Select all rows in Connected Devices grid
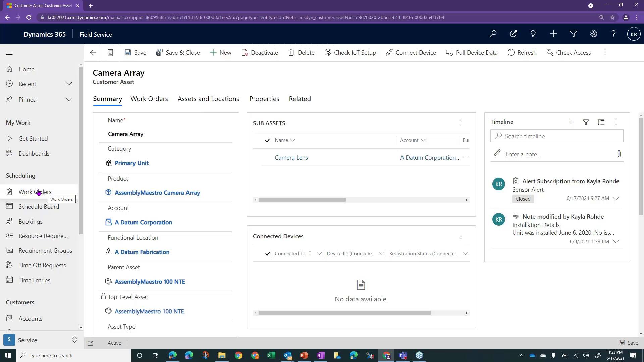The width and height of the screenshot is (644, 362). pos(267,254)
